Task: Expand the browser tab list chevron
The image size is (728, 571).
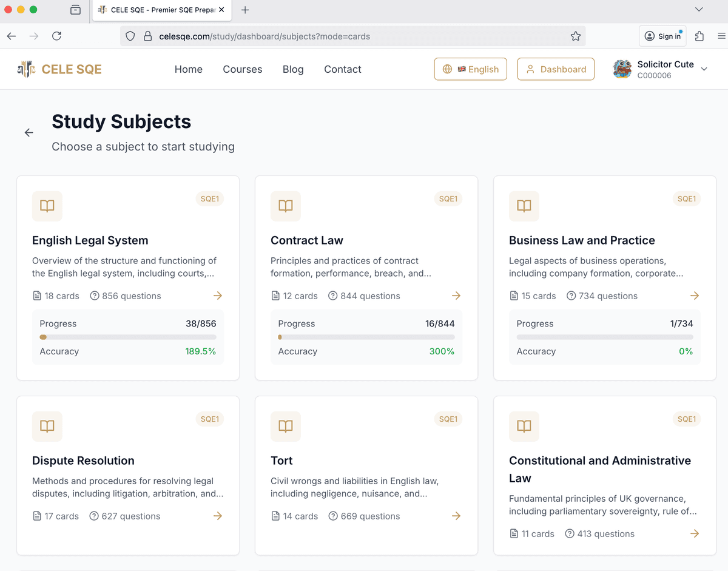Action: click(699, 10)
